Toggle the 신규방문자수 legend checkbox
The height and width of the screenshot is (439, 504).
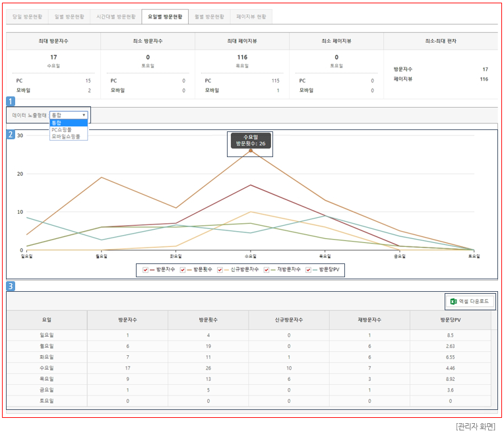coord(220,270)
